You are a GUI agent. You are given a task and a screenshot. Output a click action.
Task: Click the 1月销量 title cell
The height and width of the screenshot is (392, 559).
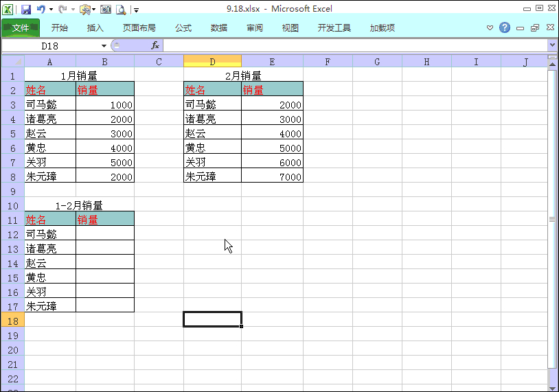(x=79, y=76)
